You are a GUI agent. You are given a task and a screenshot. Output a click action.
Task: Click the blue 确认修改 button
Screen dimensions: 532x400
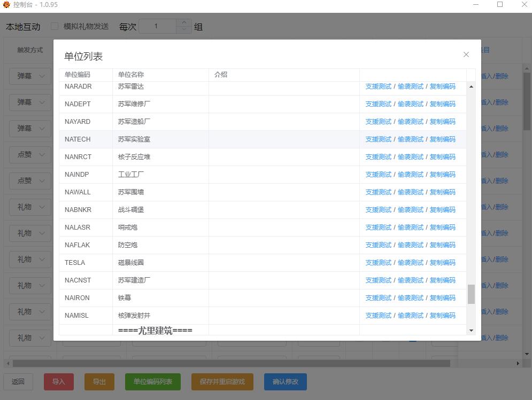coord(285,382)
